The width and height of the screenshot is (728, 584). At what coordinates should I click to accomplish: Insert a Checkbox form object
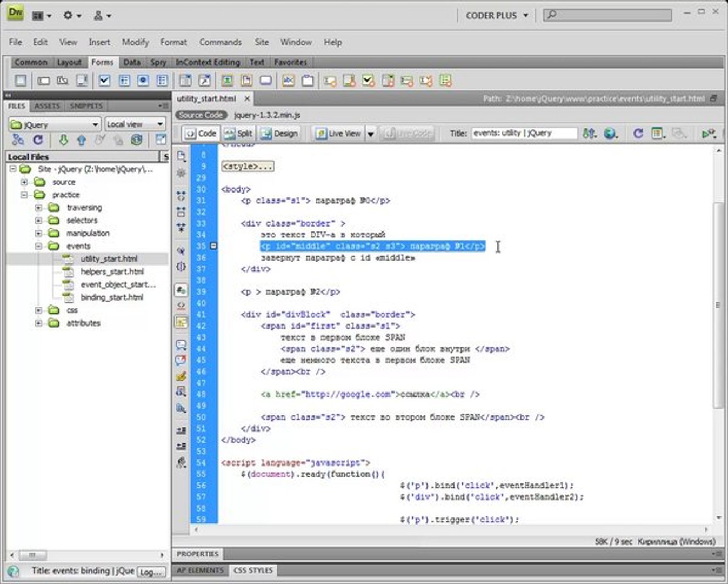coord(104,81)
